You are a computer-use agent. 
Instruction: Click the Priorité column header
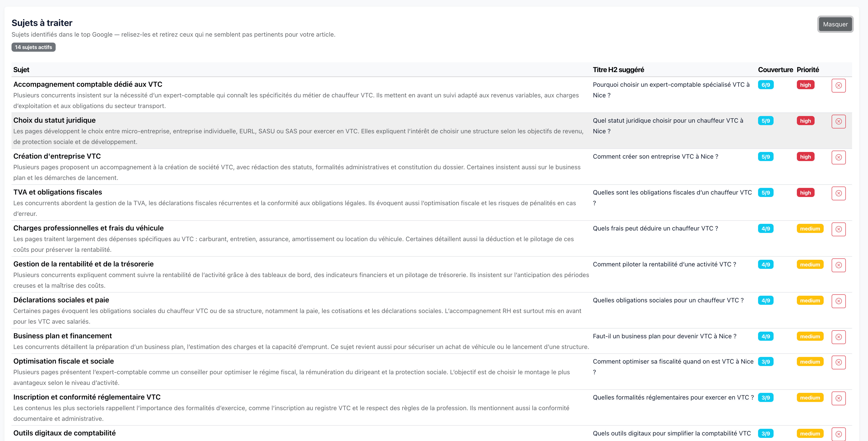(807, 70)
